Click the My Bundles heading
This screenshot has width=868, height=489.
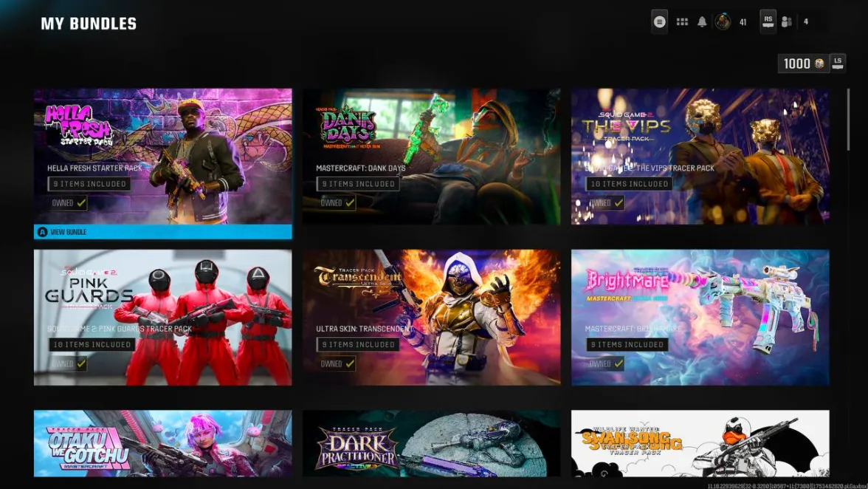point(89,24)
